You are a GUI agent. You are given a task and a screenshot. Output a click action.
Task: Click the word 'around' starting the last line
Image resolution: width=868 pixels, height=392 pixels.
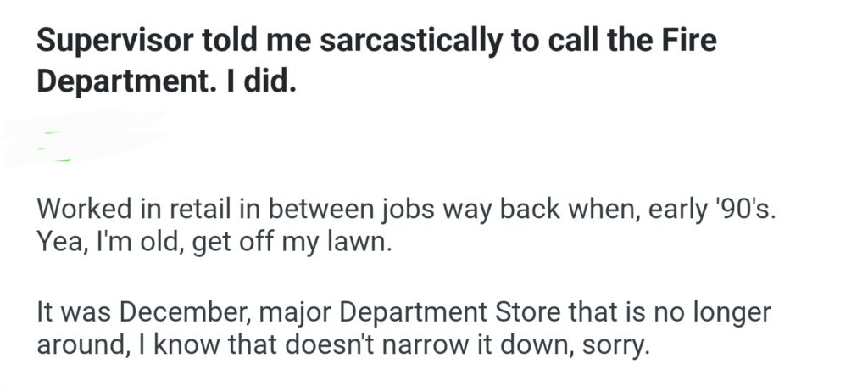coord(74,346)
